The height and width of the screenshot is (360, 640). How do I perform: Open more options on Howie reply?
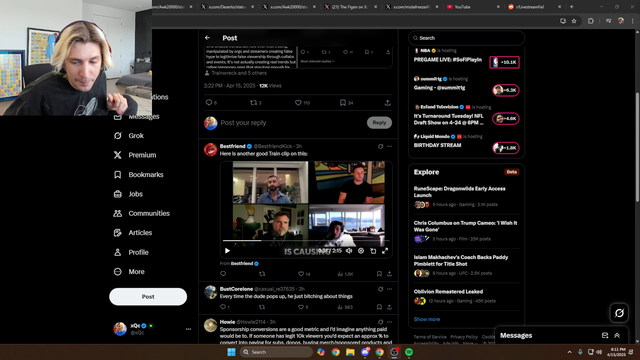click(x=389, y=322)
